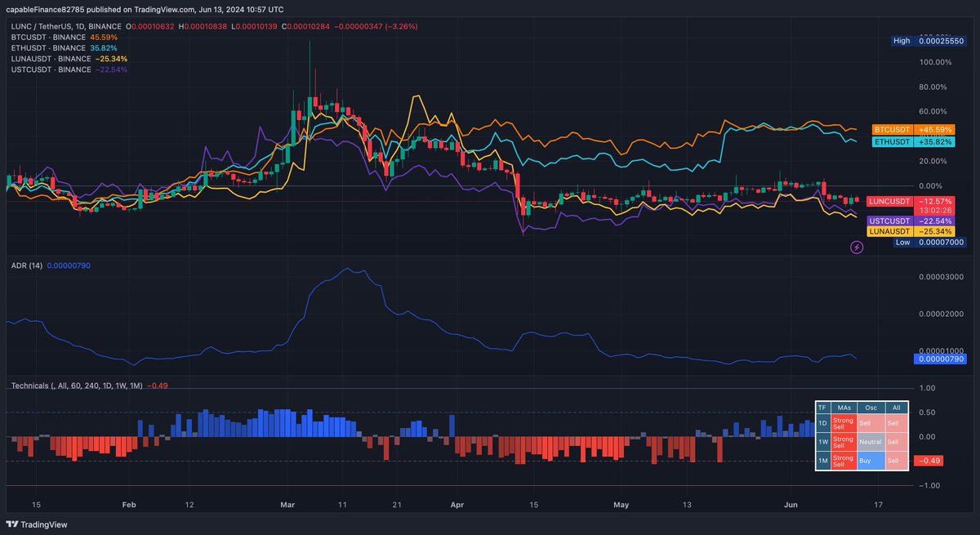Click the 0.00002000 ADR scale label
980x535 pixels.
click(942, 314)
